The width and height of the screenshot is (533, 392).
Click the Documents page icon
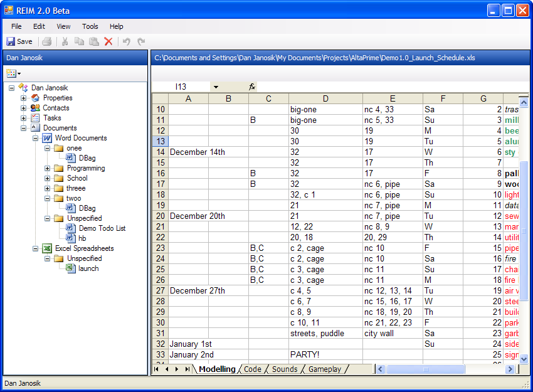point(35,128)
